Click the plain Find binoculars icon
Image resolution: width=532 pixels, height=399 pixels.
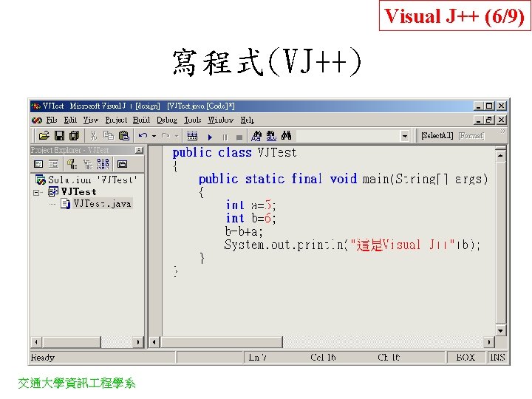click(286, 135)
